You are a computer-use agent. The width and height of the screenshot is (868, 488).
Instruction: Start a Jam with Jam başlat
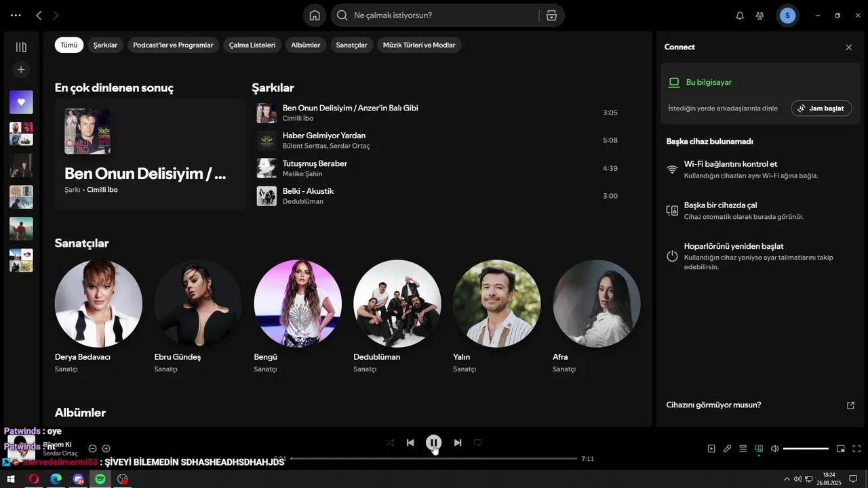[x=821, y=108]
